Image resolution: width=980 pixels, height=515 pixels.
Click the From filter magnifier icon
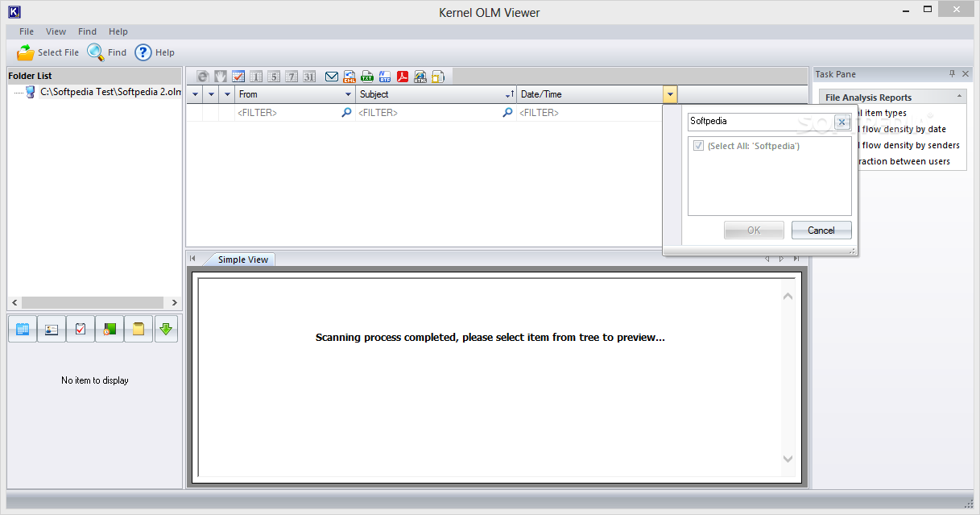pyautogui.click(x=347, y=113)
